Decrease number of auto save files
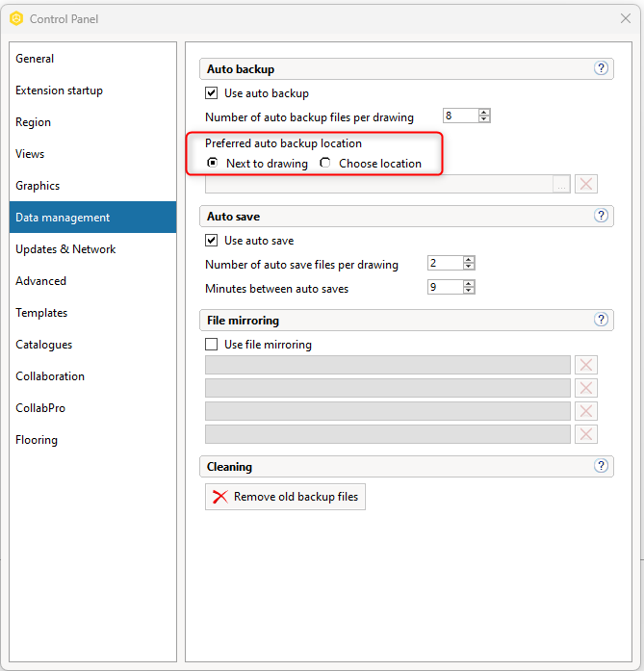This screenshot has width=644, height=671. pyautogui.click(x=469, y=266)
